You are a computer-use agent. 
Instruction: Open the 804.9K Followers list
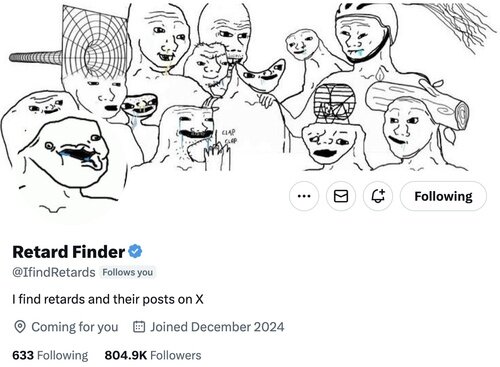153,355
